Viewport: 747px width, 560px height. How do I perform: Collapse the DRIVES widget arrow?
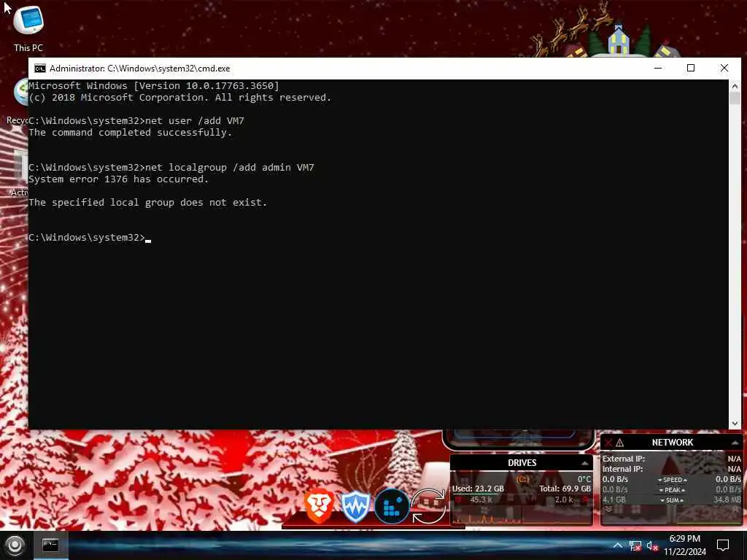coord(584,463)
